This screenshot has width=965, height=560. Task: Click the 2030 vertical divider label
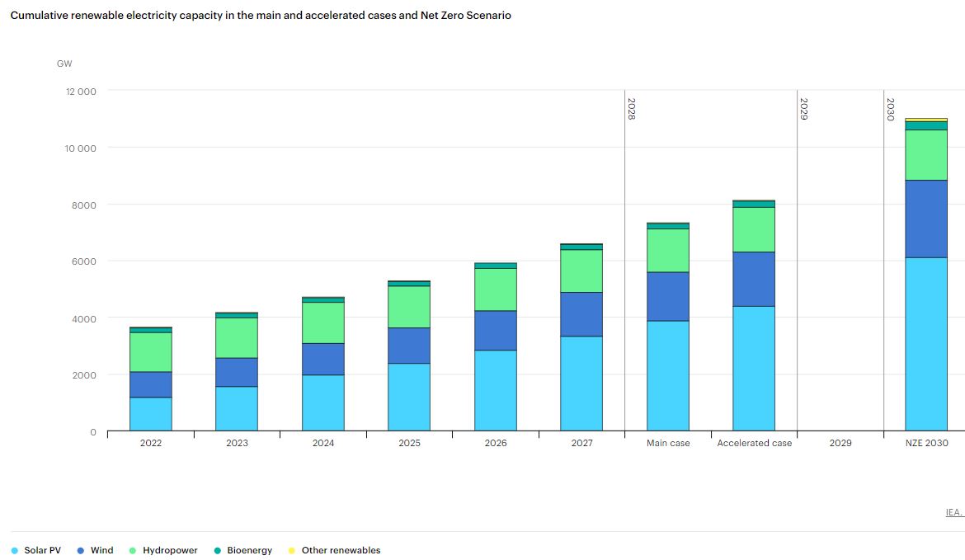[891, 110]
